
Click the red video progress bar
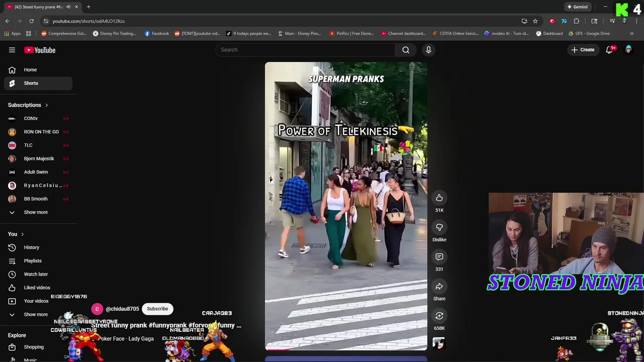(277, 349)
